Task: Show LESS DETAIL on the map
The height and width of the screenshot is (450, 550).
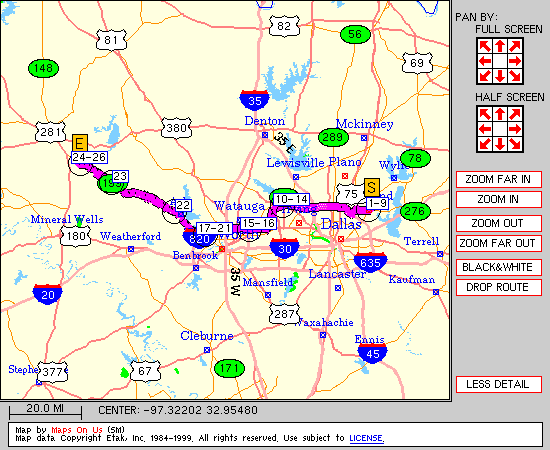Action: pyautogui.click(x=498, y=384)
